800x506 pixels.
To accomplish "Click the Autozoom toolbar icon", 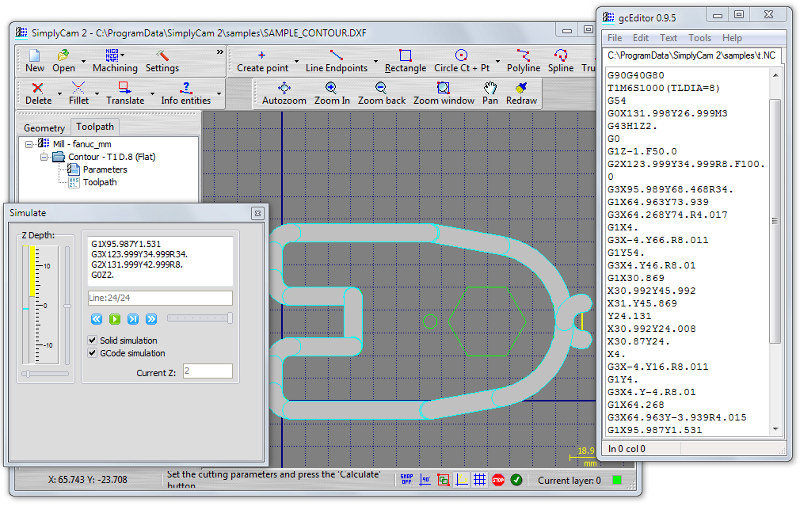I will click(284, 88).
